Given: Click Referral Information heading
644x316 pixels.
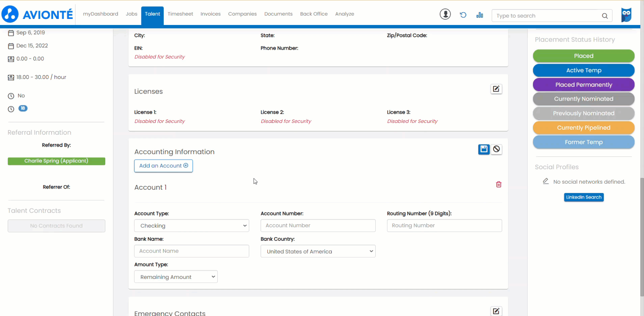Looking at the screenshot, I should tap(39, 133).
